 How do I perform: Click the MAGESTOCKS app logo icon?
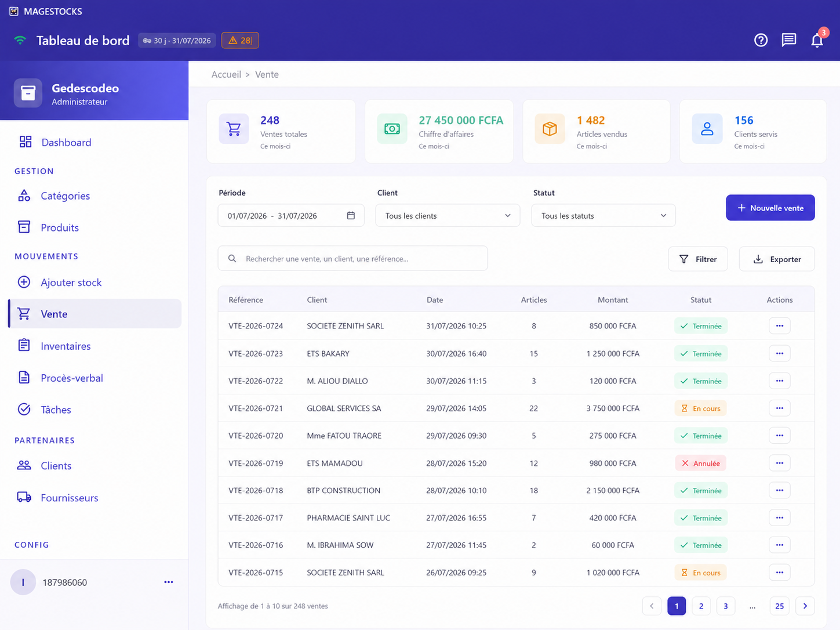[14, 11]
